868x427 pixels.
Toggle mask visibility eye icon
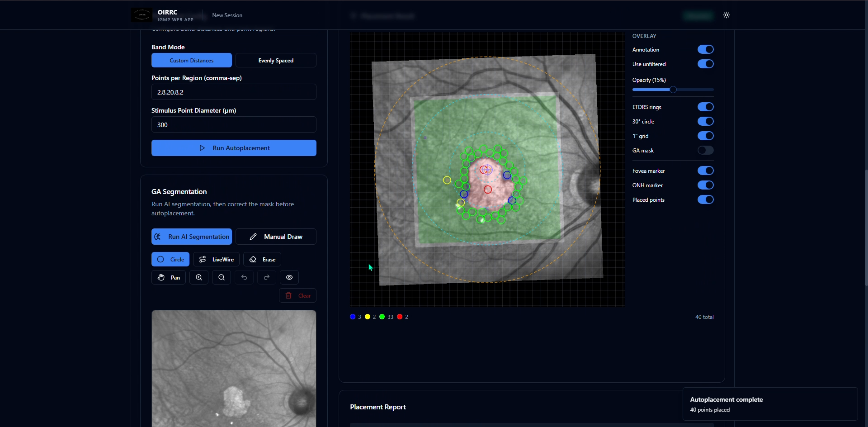[x=289, y=277]
